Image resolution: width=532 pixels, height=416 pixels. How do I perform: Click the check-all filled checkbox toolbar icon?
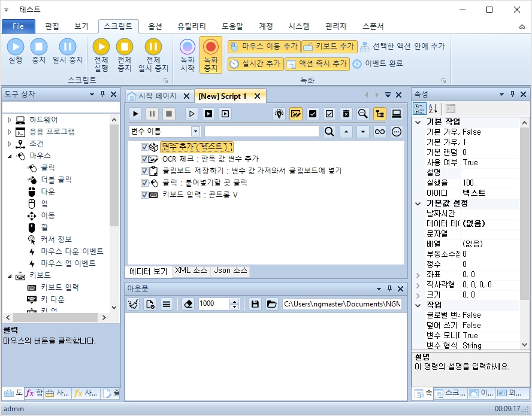click(313, 114)
